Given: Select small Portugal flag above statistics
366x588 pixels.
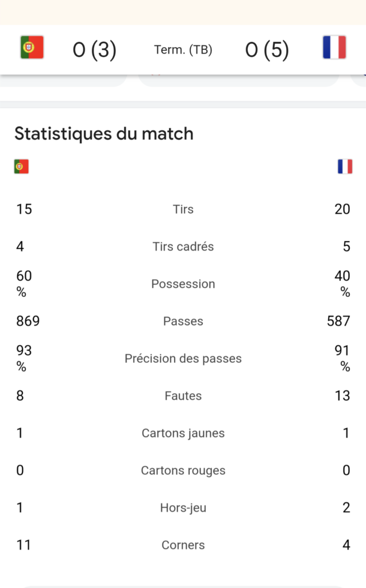Looking at the screenshot, I should click(21, 167).
